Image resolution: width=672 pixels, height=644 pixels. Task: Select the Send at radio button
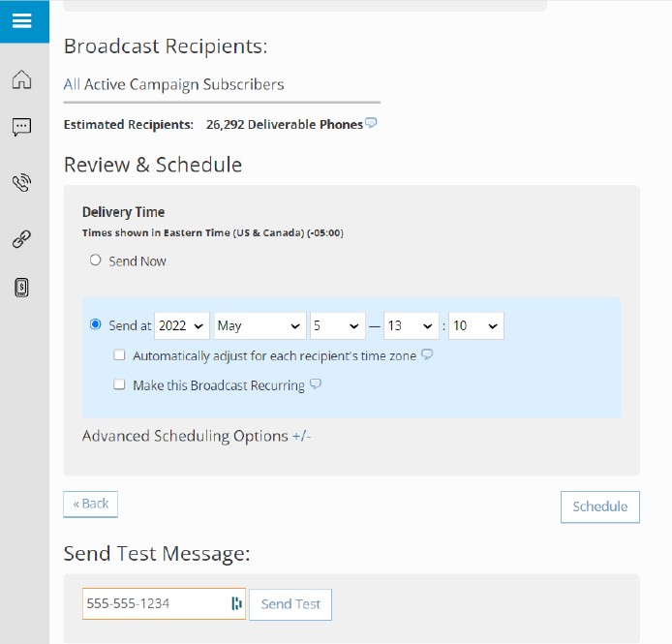(95, 325)
